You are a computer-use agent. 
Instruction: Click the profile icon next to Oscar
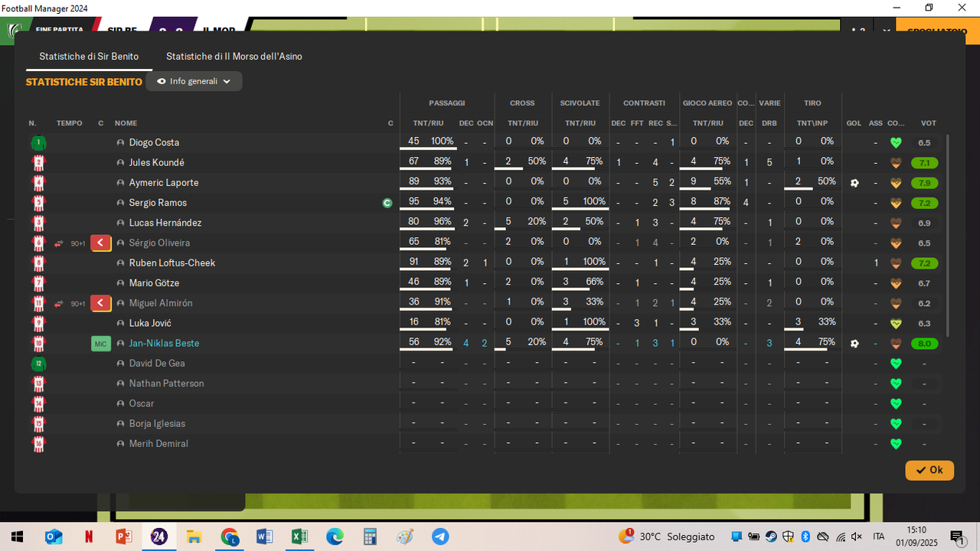[x=120, y=403]
